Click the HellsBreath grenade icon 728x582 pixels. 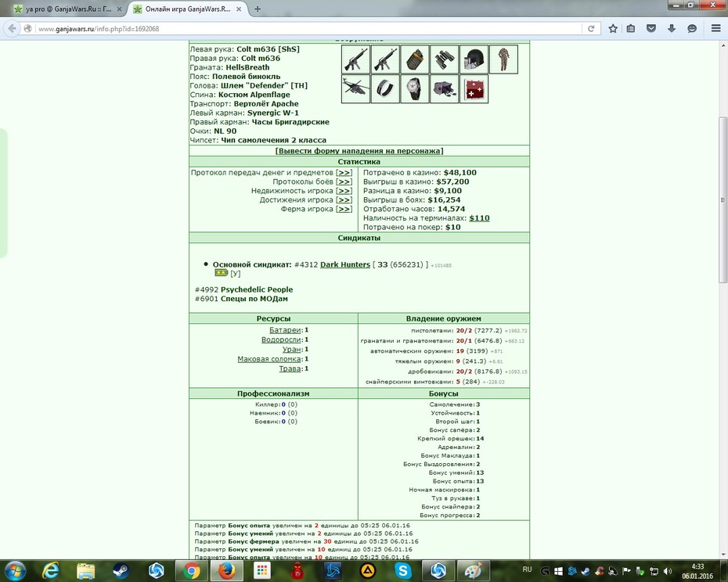[415, 59]
